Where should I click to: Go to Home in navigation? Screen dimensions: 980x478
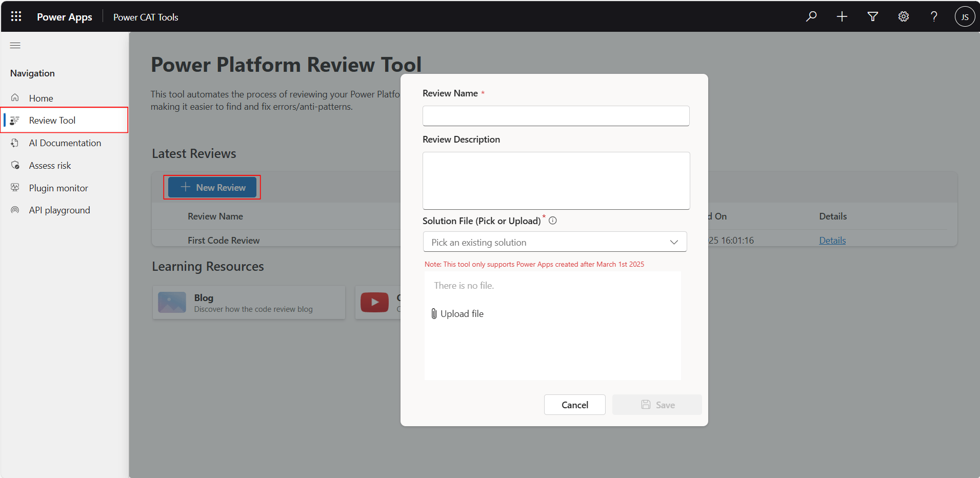pyautogui.click(x=41, y=98)
